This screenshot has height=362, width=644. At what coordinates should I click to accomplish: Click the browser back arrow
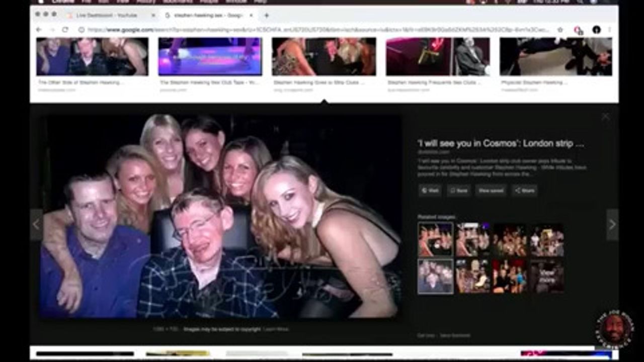click(39, 30)
